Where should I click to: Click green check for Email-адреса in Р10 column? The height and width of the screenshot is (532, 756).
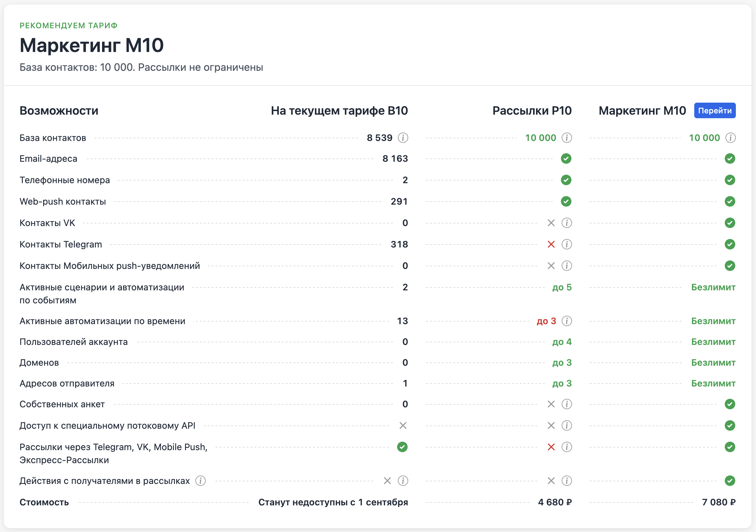[566, 159]
